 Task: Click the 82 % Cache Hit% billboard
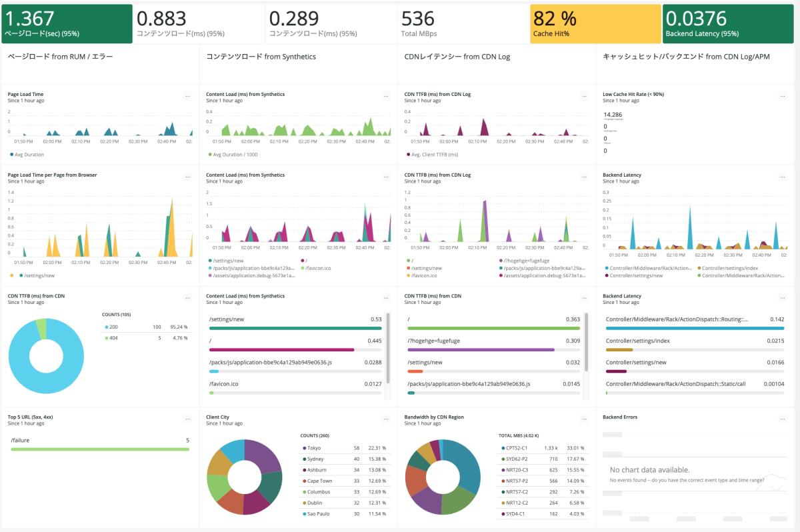point(595,23)
